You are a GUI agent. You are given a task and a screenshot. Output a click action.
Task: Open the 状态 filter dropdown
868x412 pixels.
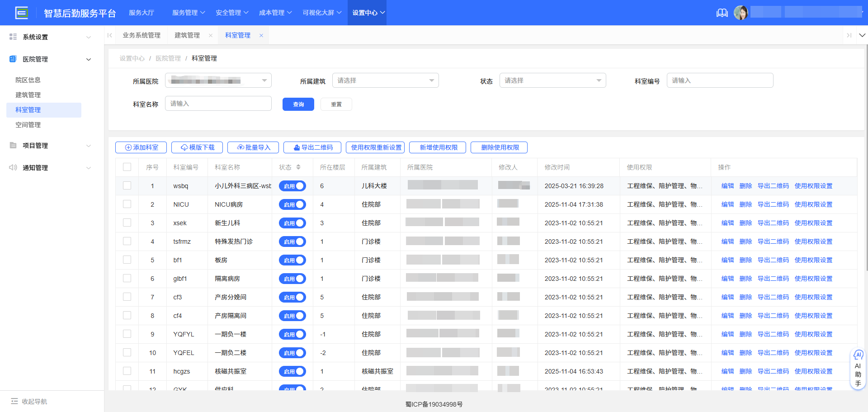coord(552,81)
